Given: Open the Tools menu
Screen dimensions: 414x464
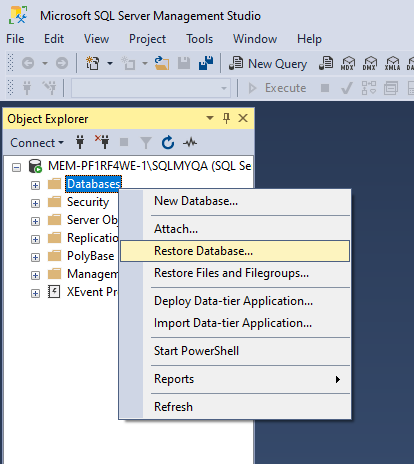Looking at the screenshot, I should tap(199, 39).
